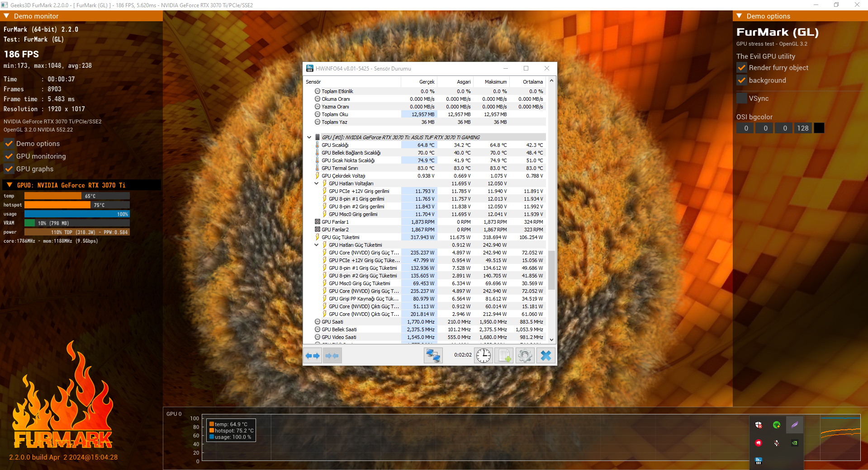The image size is (868, 470).
Task: Open HWiNFO sensor settings gear
Action: (525, 356)
